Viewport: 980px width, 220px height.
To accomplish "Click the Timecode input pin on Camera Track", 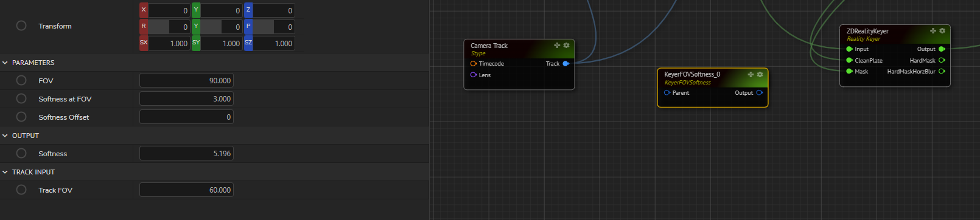I will pos(474,64).
